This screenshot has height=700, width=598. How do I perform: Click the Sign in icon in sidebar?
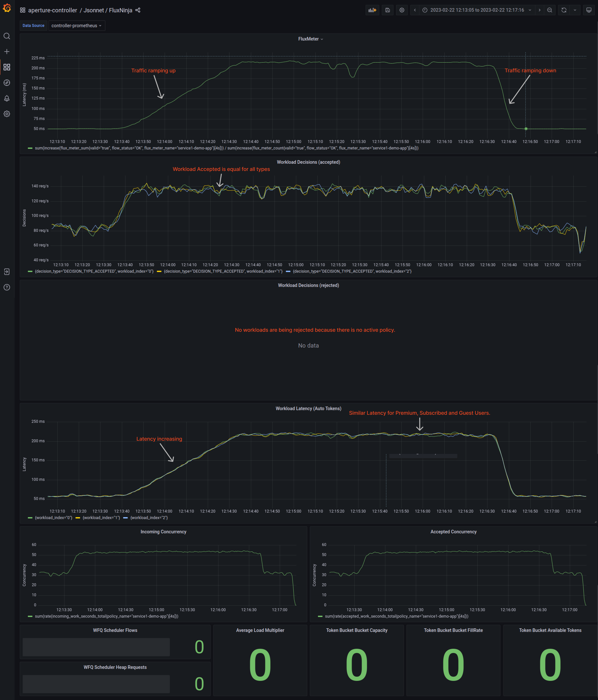7,272
